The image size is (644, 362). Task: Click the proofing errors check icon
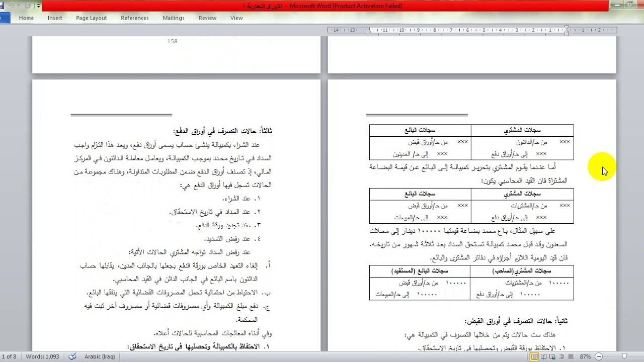coord(72,356)
